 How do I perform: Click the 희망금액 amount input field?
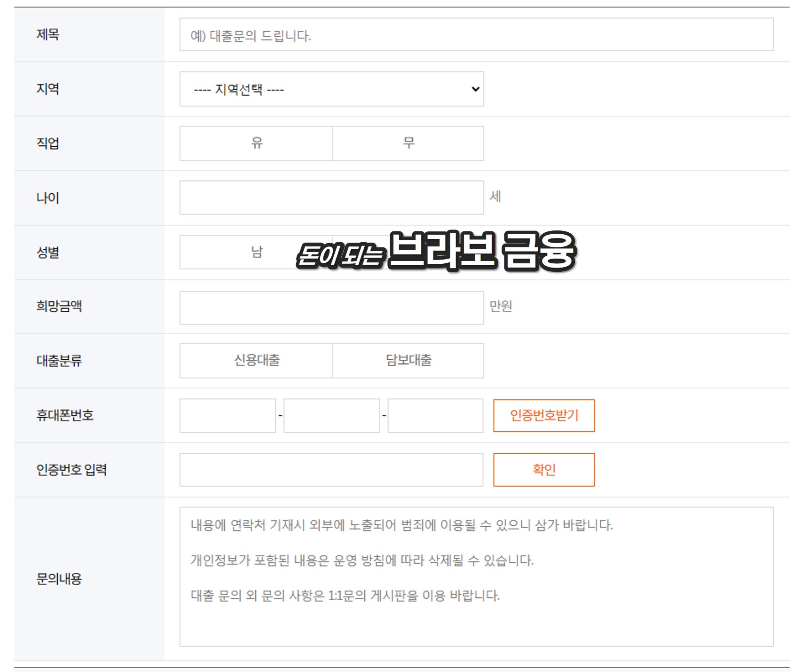331,308
